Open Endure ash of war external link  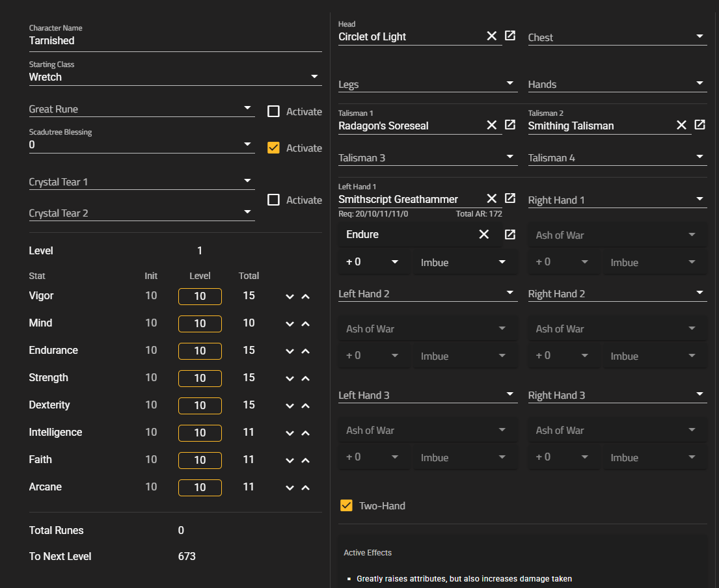510,234
